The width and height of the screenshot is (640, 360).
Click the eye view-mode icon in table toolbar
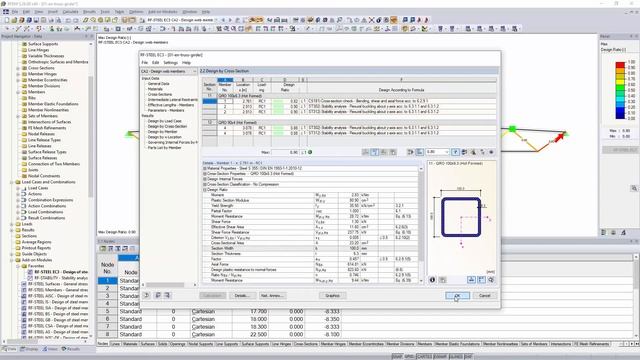point(491,152)
